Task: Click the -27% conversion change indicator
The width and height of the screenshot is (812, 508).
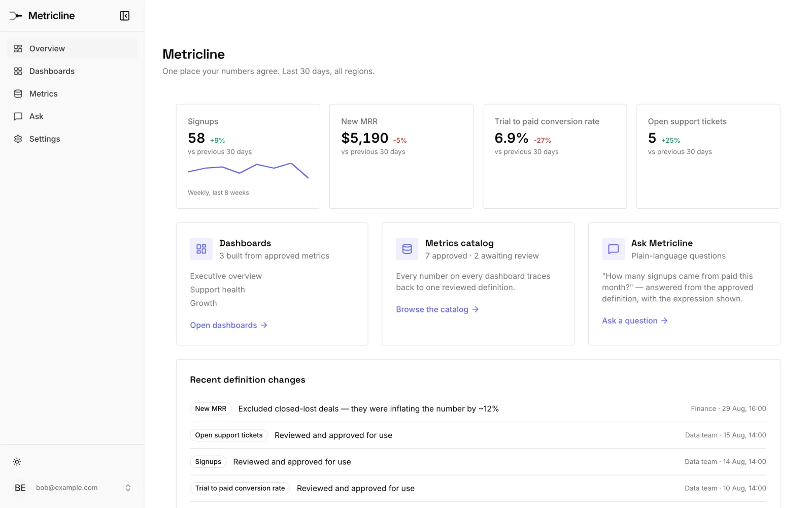Action: pos(543,141)
